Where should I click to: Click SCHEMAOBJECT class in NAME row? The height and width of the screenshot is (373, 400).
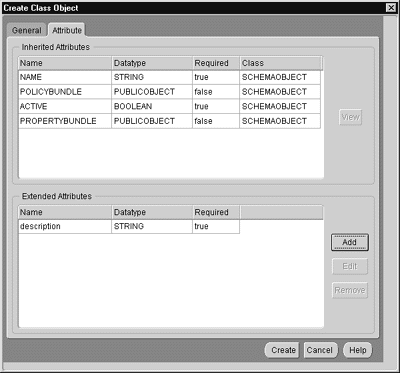pos(280,77)
